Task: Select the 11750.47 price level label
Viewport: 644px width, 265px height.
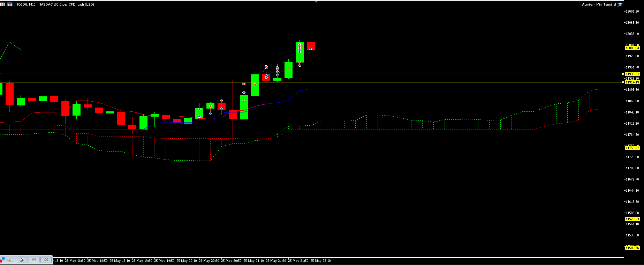Action: coord(632,148)
